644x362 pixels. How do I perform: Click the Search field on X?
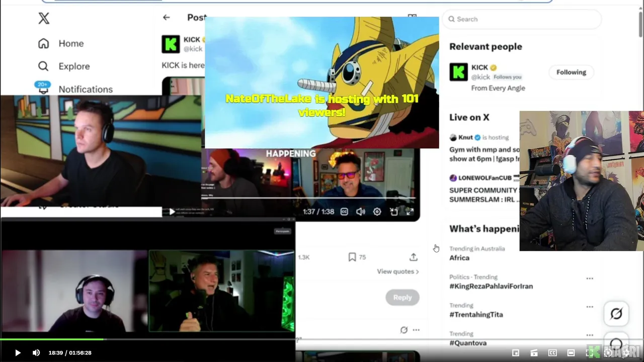click(522, 19)
